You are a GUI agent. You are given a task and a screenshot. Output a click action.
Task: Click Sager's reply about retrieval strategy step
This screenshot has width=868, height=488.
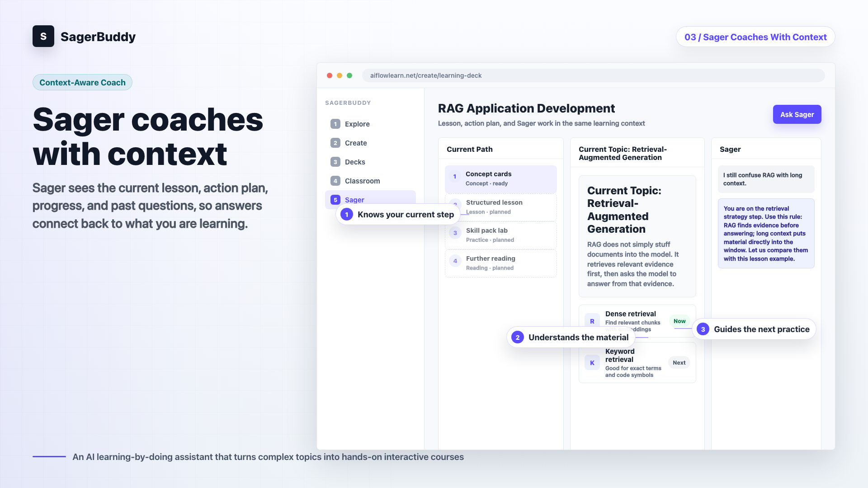point(766,234)
